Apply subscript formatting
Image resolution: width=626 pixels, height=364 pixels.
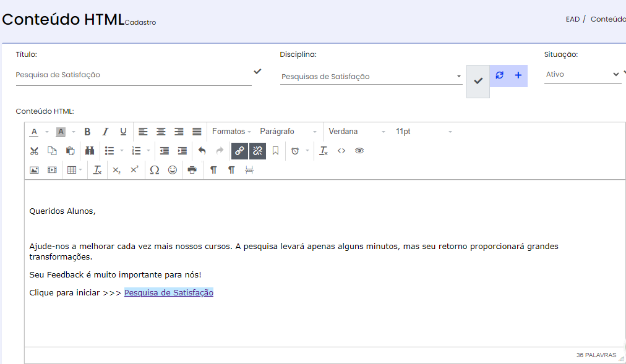tap(116, 170)
